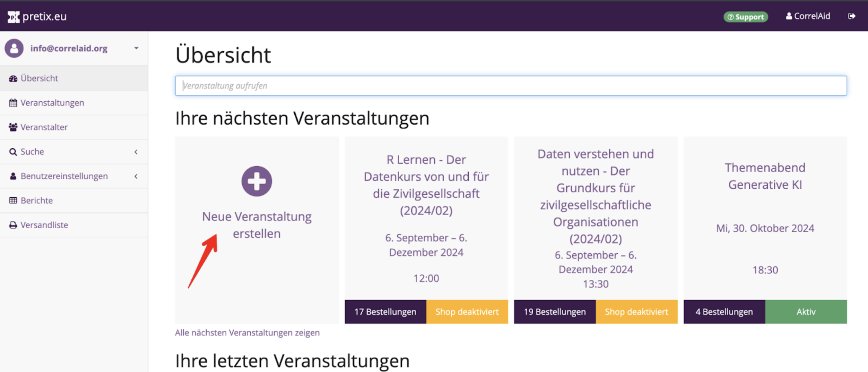Click the green Aktiv status button
Screen dimensions: 868x372
pyautogui.click(x=806, y=312)
